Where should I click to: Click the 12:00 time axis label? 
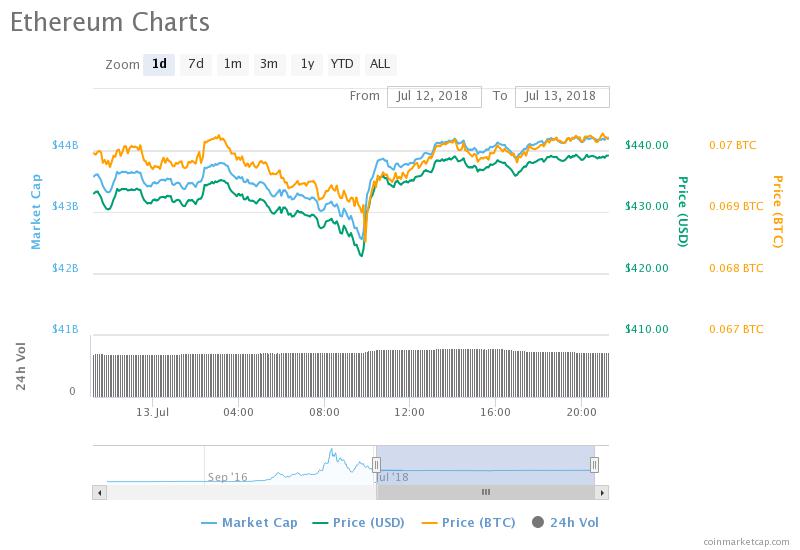(409, 412)
